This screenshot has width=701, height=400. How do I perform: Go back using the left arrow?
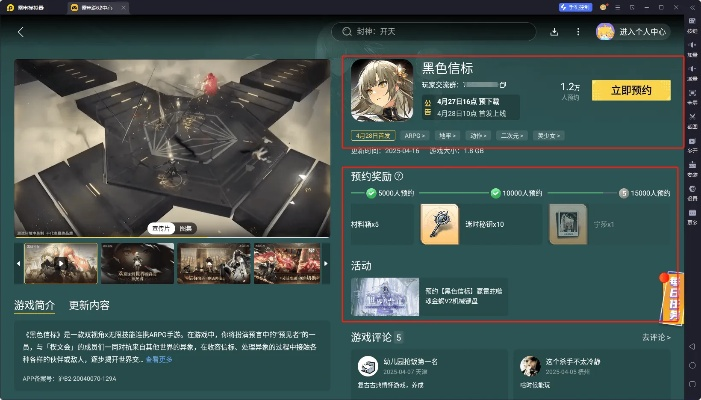click(x=21, y=32)
